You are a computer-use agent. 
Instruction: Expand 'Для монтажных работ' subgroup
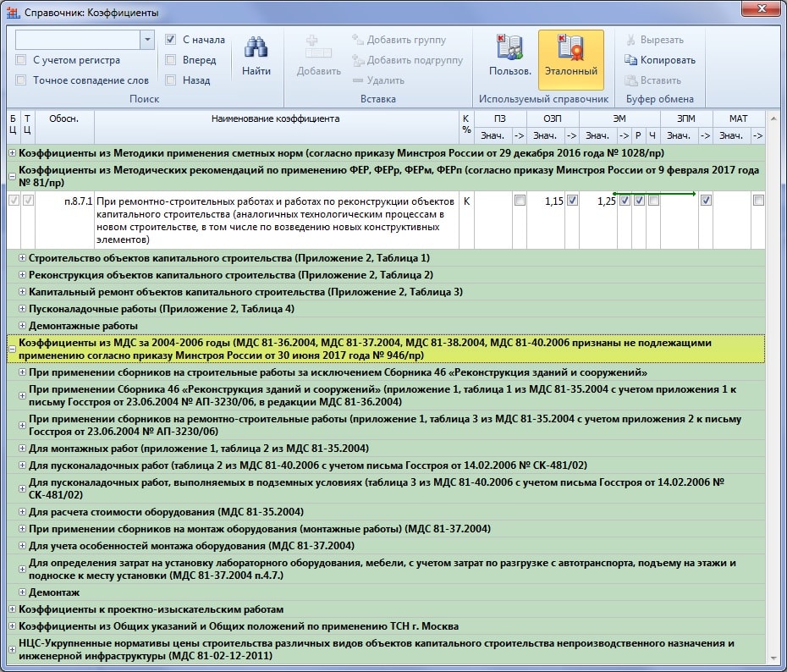click(x=22, y=449)
